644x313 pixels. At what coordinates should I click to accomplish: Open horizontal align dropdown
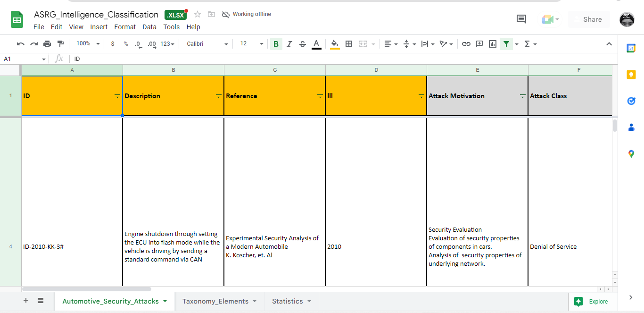[391, 44]
